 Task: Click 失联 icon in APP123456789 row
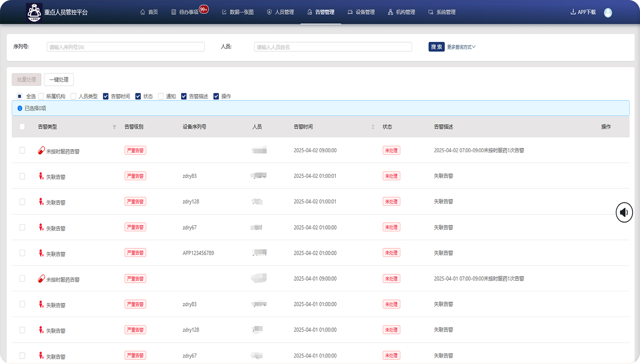click(x=41, y=253)
